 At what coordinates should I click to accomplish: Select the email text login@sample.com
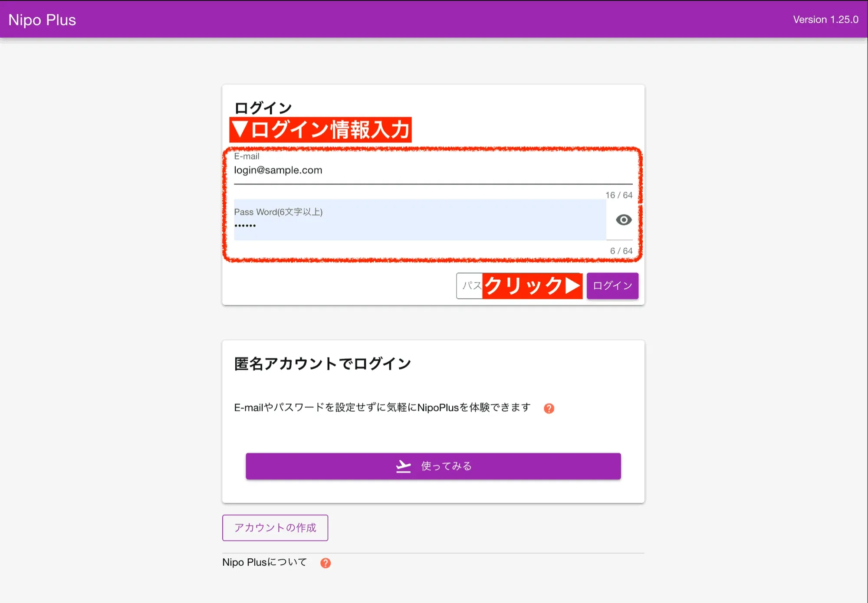tap(278, 170)
